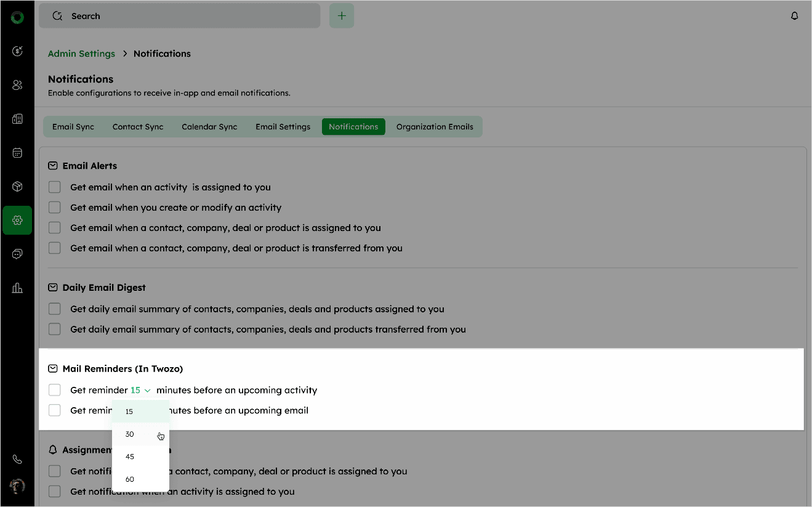Viewport: 812px width, 507px height.
Task: Tick daily summary of items assigned to you
Action: [55, 309]
